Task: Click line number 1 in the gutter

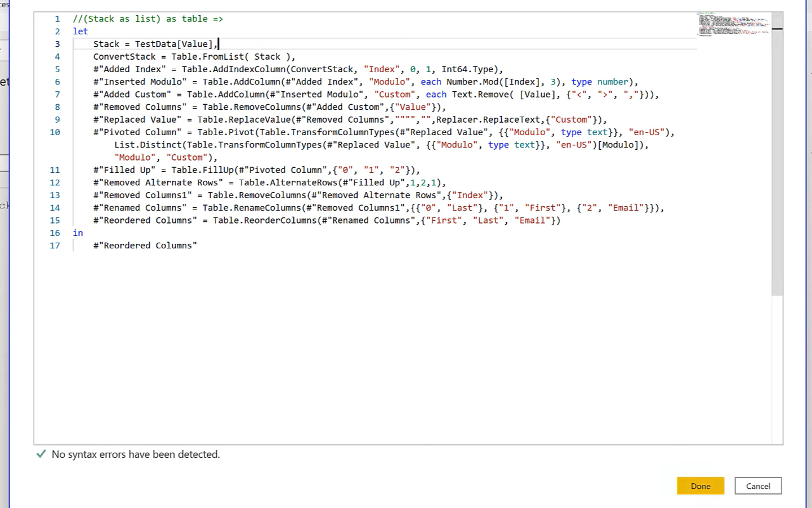Action: 57,19
